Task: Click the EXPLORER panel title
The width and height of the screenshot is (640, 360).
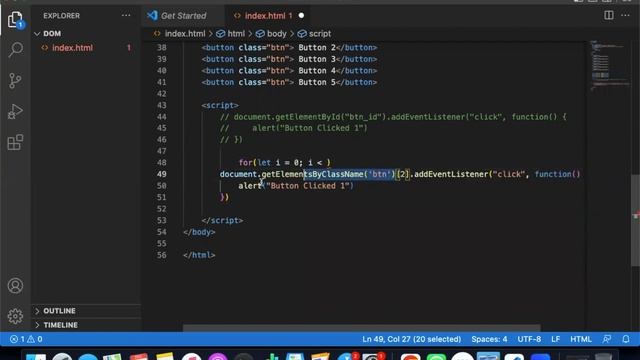Action: click(62, 16)
